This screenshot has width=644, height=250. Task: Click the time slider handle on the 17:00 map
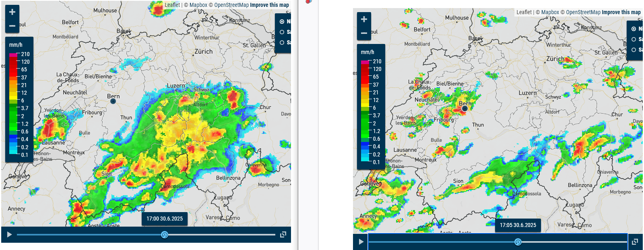click(x=165, y=235)
